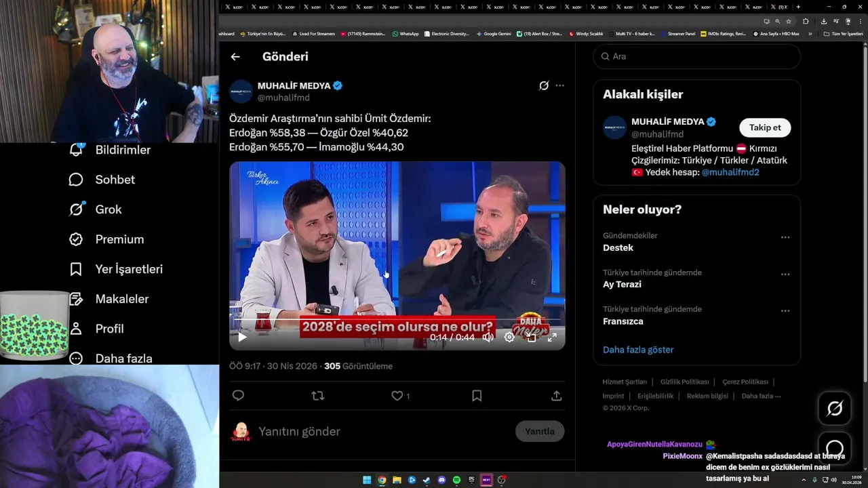Screen dimensions: 868x488
Task: Open more options for Ay Terazi trend
Action: [785, 274]
